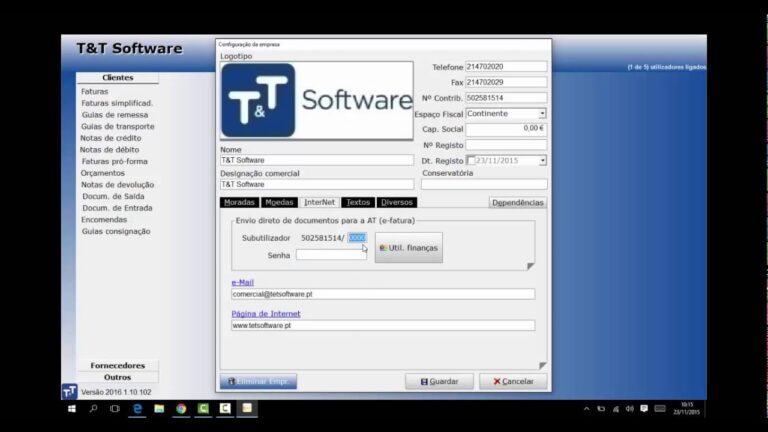Select Faturas in the Clientes list

click(95, 91)
